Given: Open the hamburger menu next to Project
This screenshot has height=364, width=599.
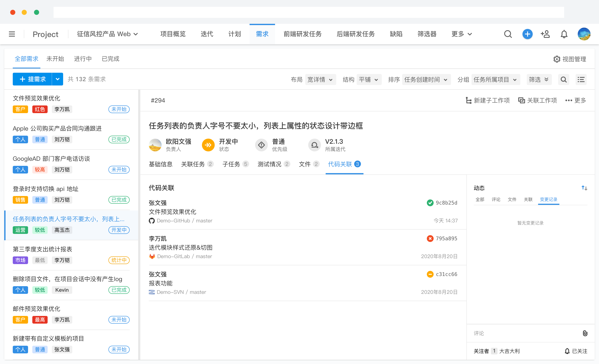Looking at the screenshot, I should [11, 34].
